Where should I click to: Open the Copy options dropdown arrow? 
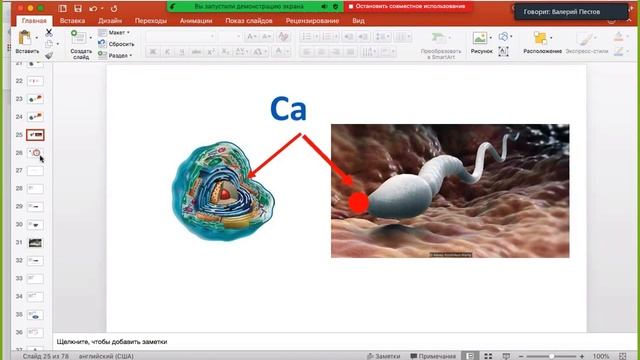point(58,44)
